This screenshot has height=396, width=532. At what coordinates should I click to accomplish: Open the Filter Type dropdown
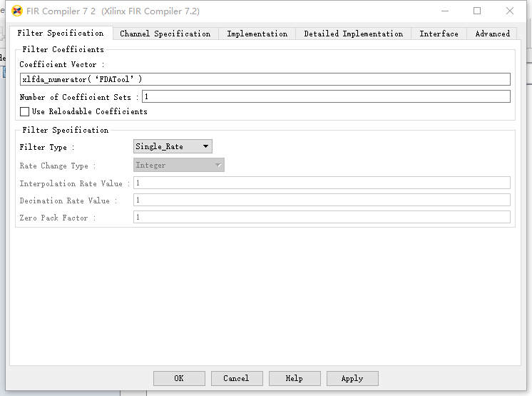(173, 146)
